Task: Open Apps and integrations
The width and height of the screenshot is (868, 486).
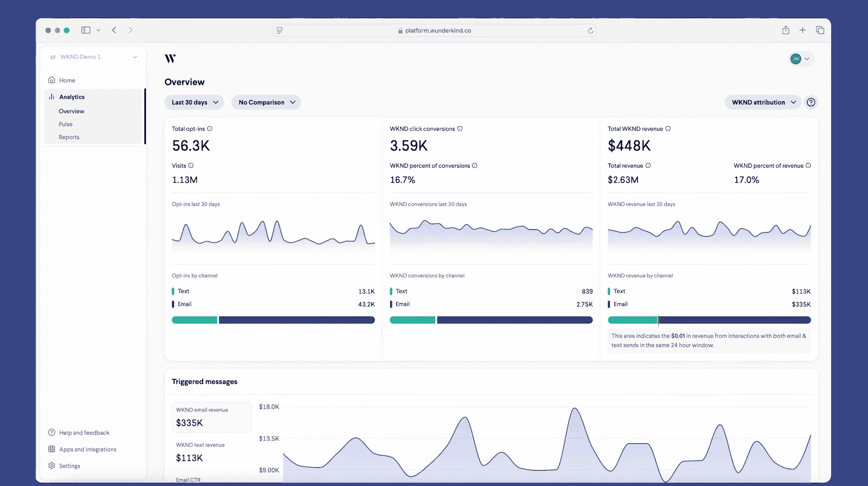Action: click(x=87, y=449)
